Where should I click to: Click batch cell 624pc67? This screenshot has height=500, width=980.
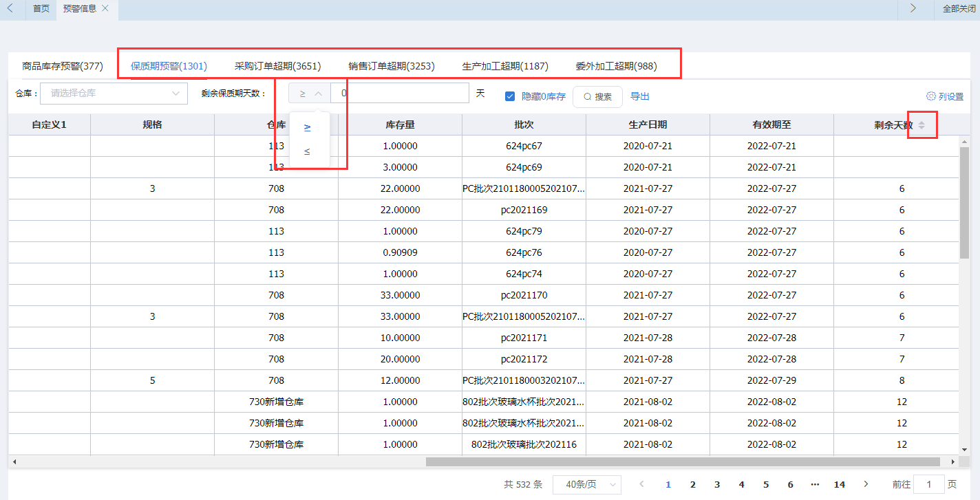pos(524,146)
